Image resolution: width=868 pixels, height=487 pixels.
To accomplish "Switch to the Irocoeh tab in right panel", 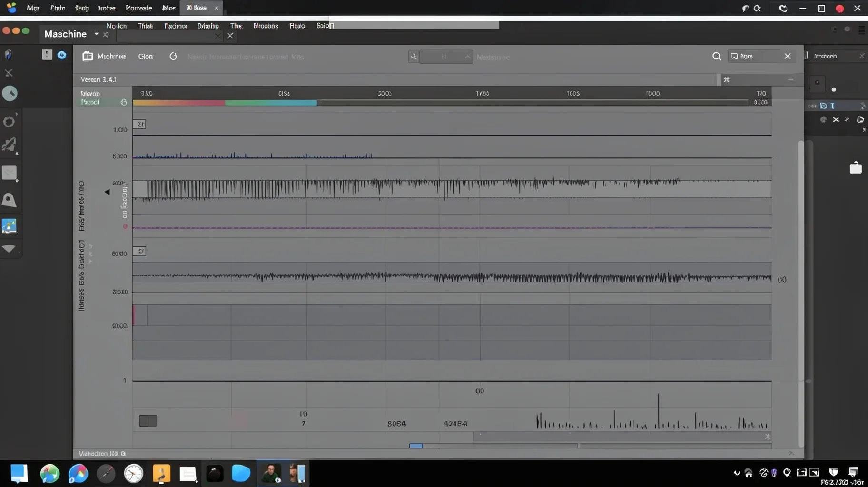I will (x=825, y=56).
